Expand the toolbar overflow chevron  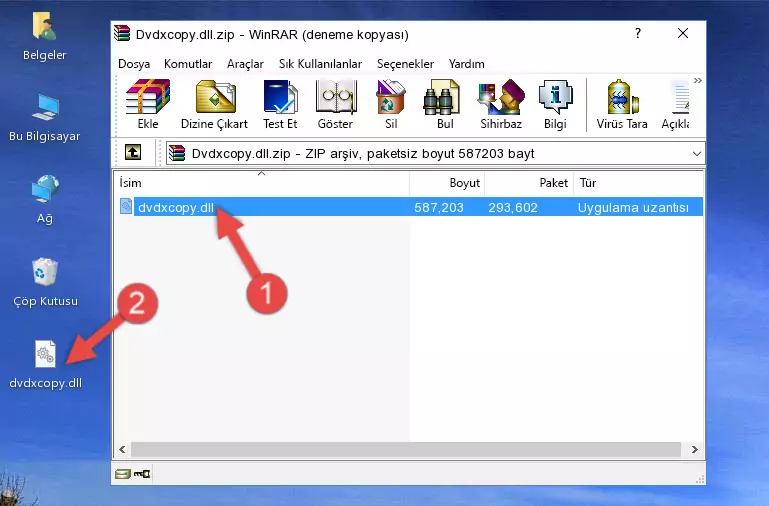point(697,81)
